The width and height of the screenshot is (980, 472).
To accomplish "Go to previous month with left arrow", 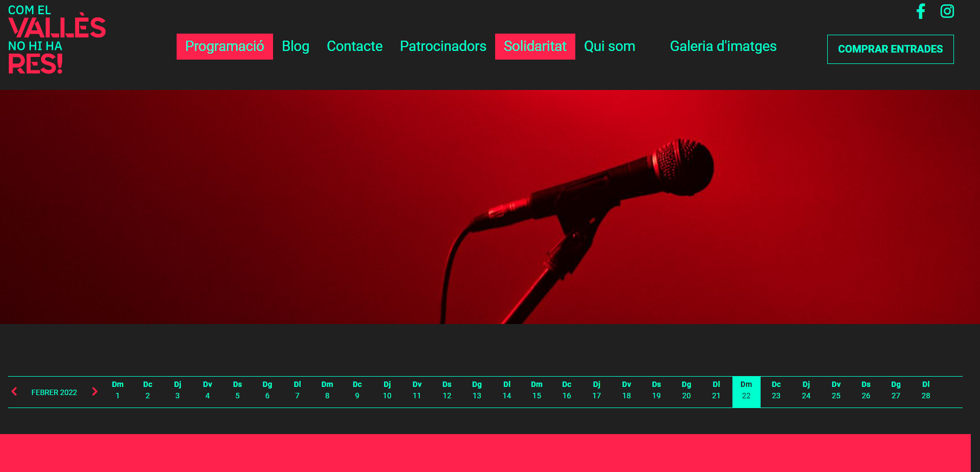I will (x=15, y=391).
